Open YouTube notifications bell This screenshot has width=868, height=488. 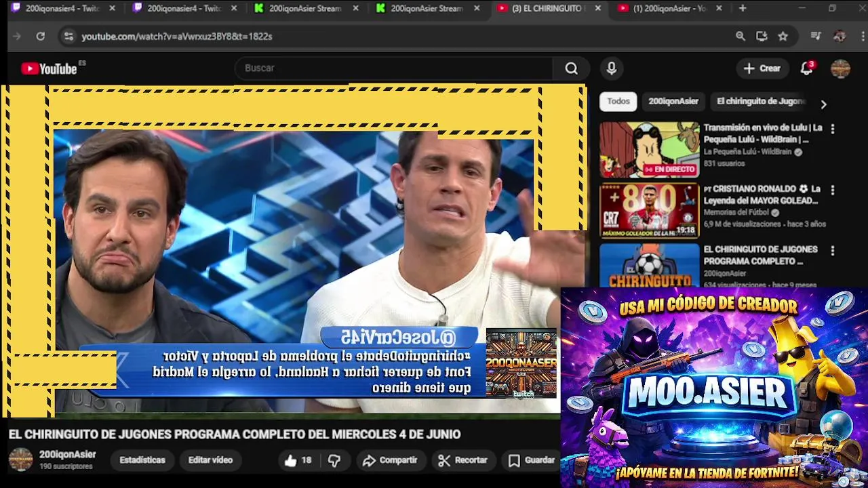coord(806,68)
